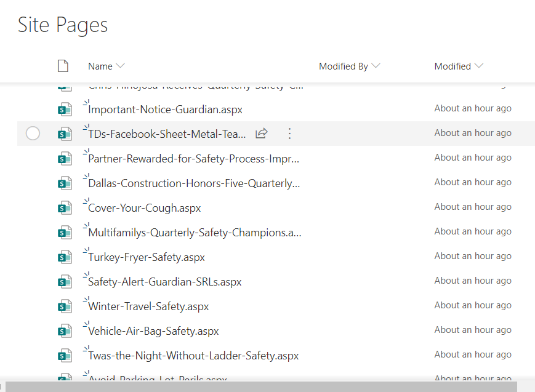Open the Modified By column dropdown

coord(376,65)
